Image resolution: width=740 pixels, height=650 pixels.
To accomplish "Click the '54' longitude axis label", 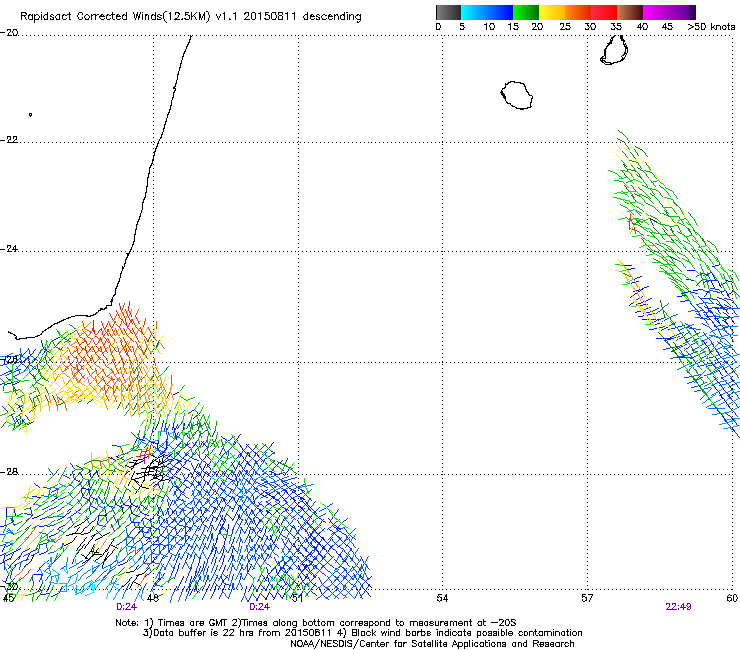I will [x=442, y=598].
